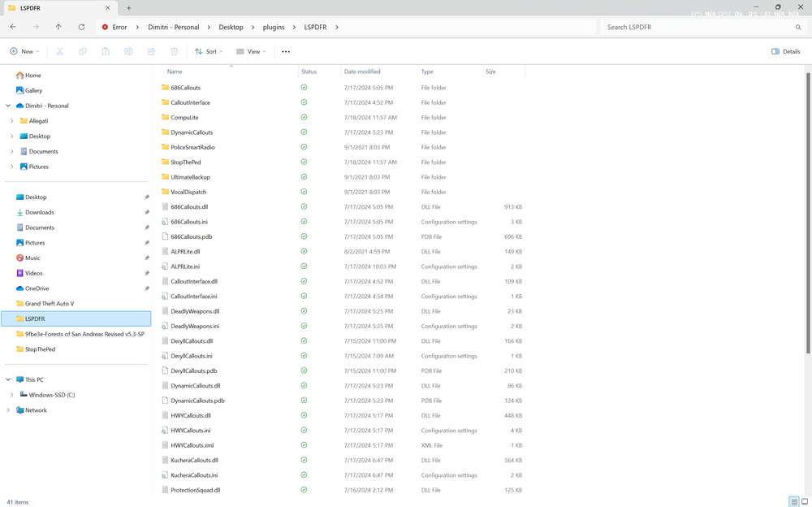Viewport: 812px width, 507px height.
Task: Click the See more ellipsis menu
Action: pos(286,50)
